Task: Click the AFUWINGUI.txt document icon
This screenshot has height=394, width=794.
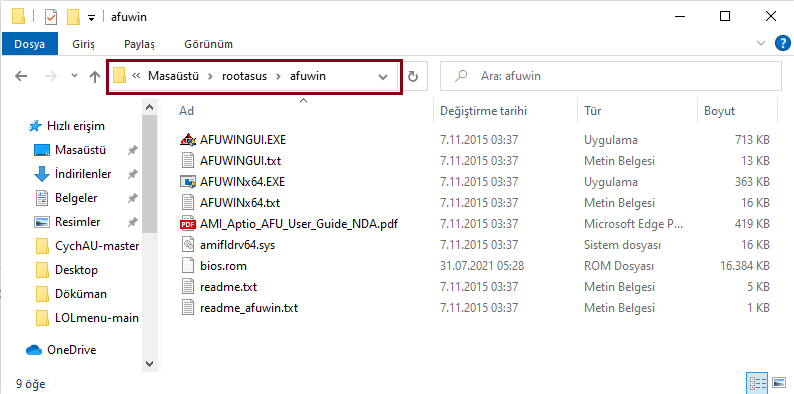Action: pyautogui.click(x=188, y=161)
